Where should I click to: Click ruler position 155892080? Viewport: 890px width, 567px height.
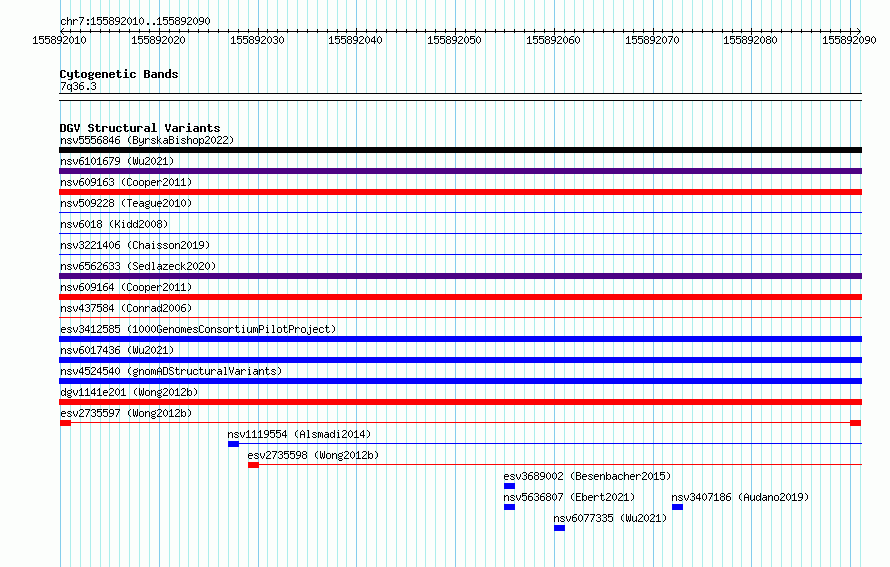pos(750,40)
